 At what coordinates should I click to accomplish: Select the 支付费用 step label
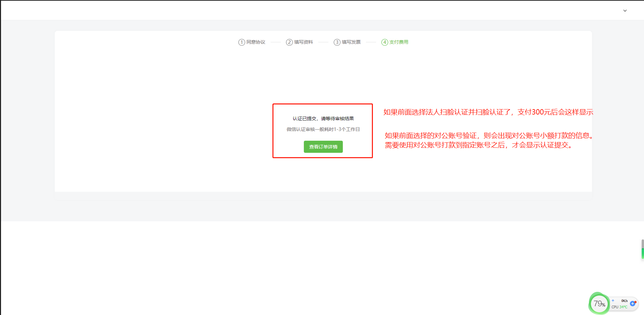pos(399,42)
